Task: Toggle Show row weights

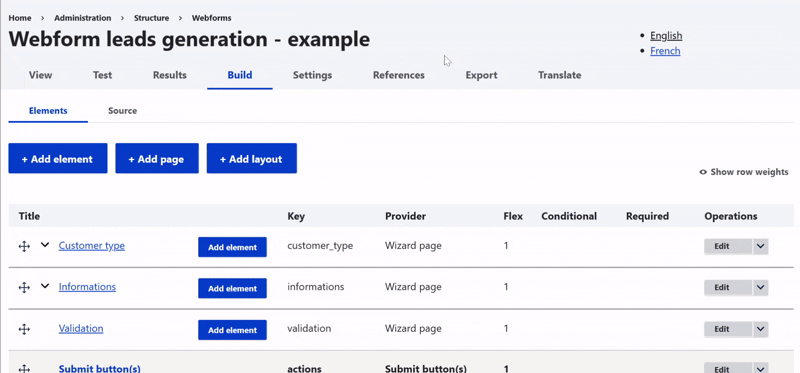Action: point(744,172)
